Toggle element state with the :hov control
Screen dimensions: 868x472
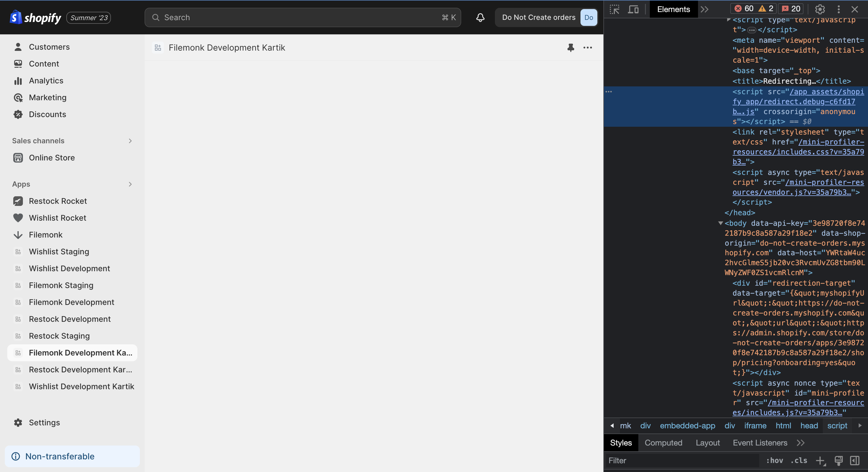pos(775,461)
